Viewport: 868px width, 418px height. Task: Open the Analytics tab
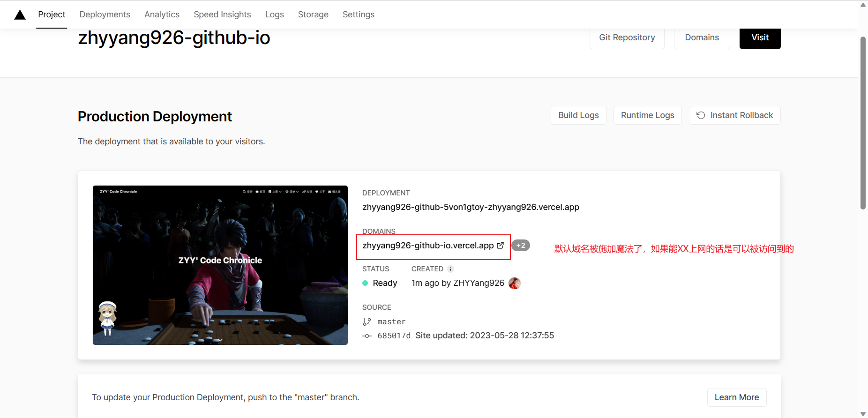pyautogui.click(x=162, y=15)
